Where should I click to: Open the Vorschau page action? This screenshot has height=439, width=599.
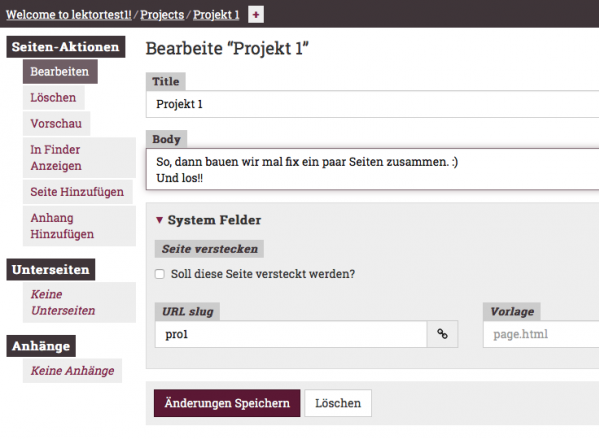[x=56, y=123]
